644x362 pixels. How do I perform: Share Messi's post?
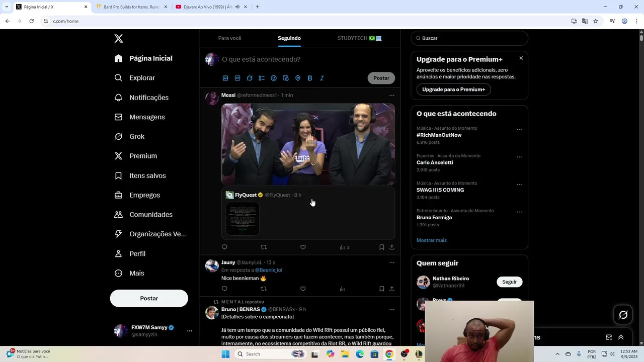click(x=392, y=247)
